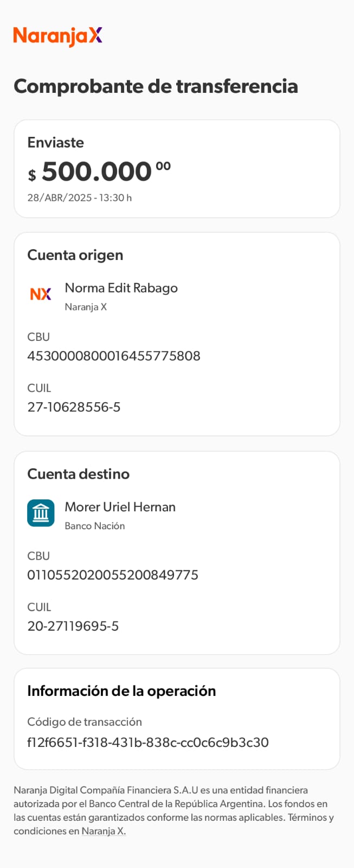Tap the NX icon in Cuenta origen
The width and height of the screenshot is (354, 868).
tap(41, 294)
